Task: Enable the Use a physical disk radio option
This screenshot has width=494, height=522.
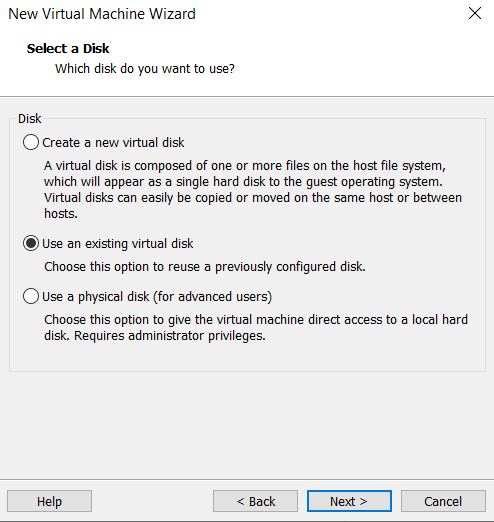Action: (x=31, y=296)
